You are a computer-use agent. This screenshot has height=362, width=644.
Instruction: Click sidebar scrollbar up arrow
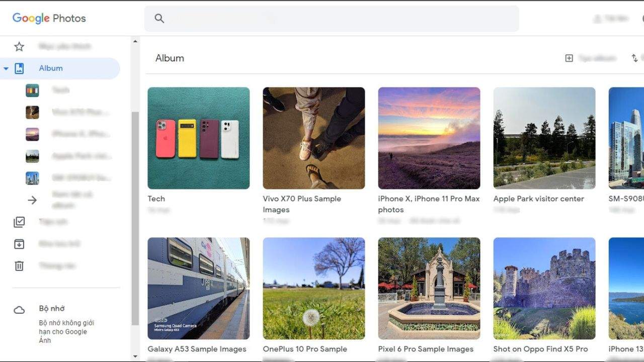point(135,41)
